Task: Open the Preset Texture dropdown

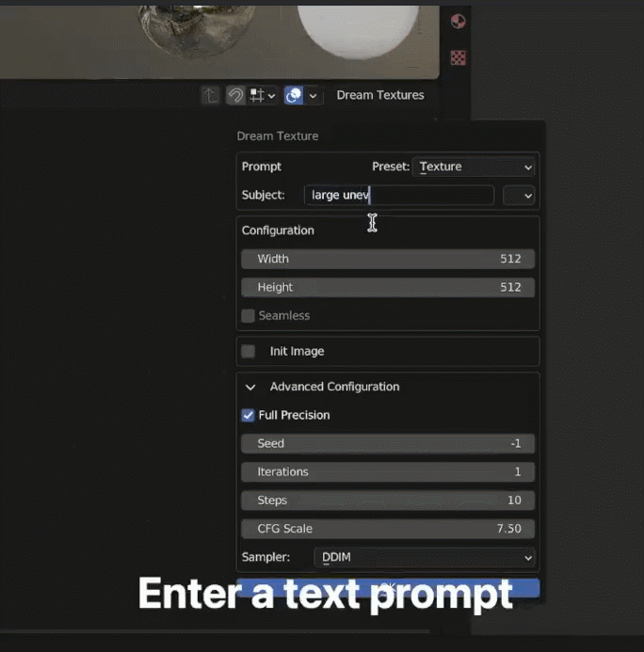Action: pos(475,167)
